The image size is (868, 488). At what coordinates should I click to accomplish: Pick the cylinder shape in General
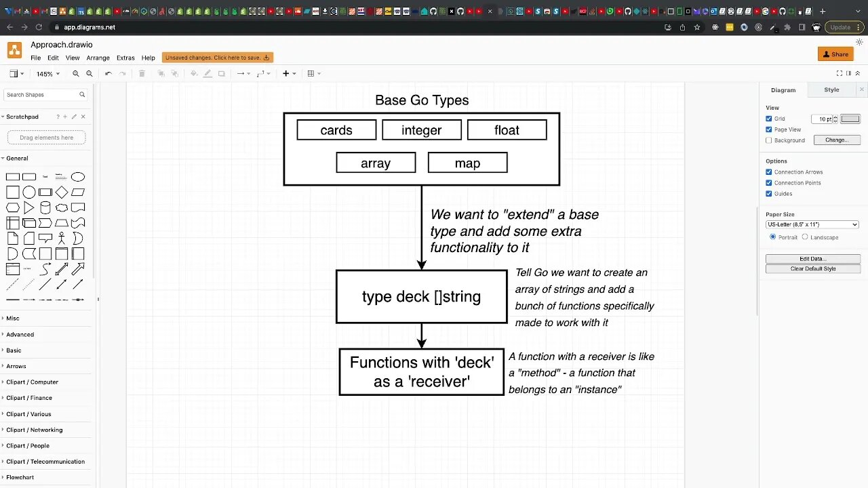click(x=45, y=208)
